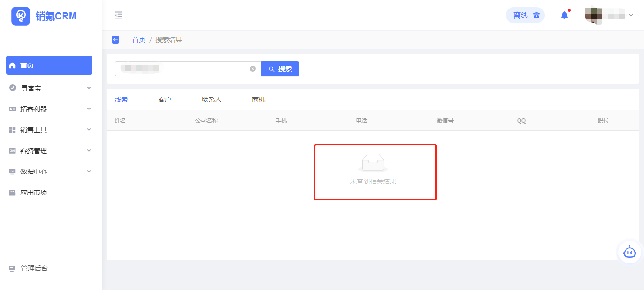Open the user account dropdown

point(609,15)
